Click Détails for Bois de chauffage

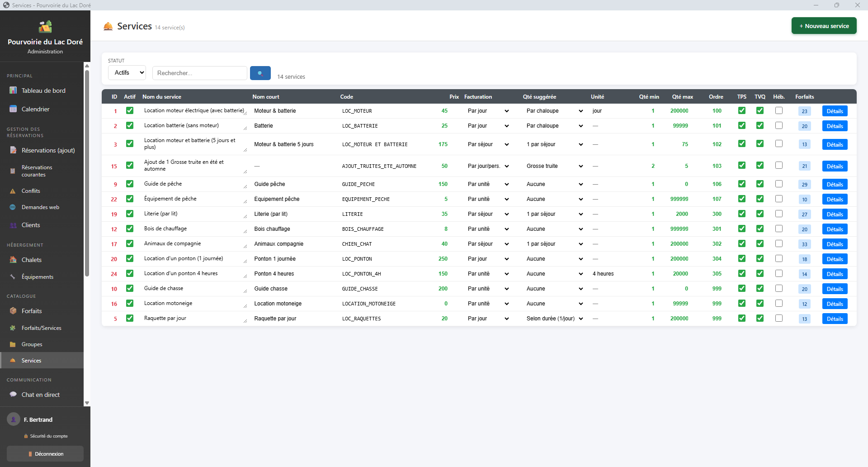[835, 229]
